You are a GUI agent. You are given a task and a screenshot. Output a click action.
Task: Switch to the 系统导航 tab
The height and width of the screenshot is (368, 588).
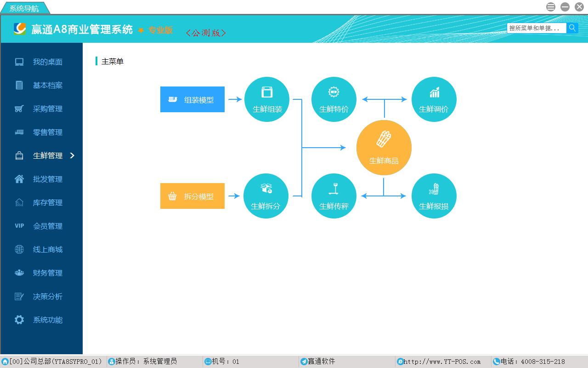(x=24, y=8)
